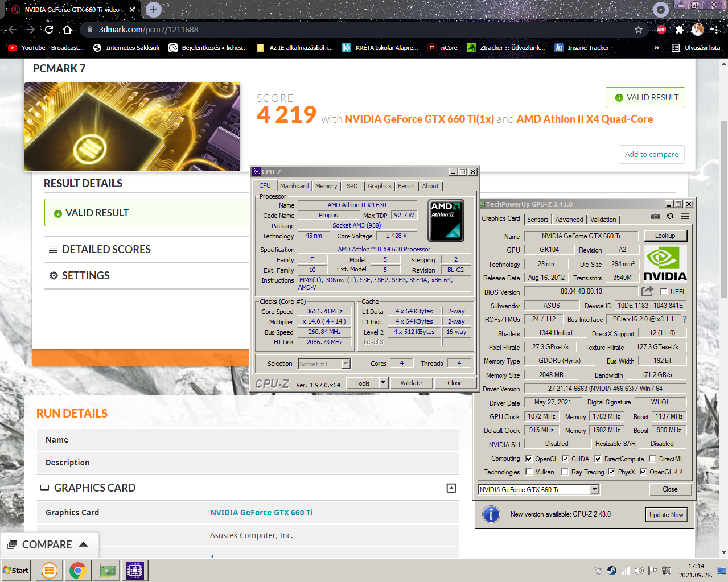Open Chrome extensions puzzle icon
This screenshot has width=728, height=582.
(679, 30)
